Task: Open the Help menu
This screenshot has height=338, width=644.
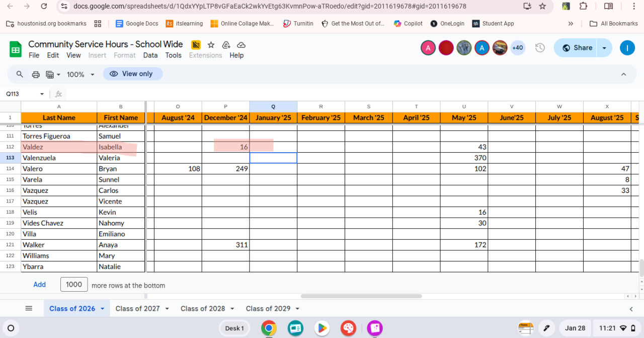Action: (236, 55)
